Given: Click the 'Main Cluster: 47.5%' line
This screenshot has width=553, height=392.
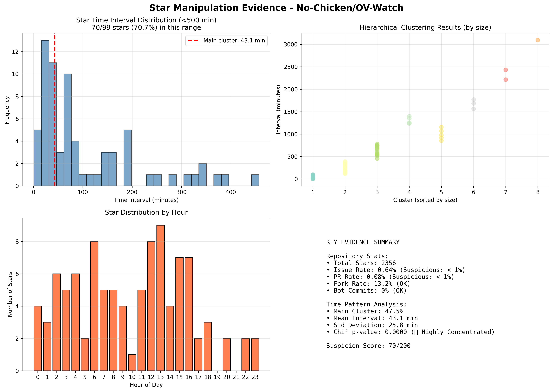Looking at the screenshot, I should [365, 311].
